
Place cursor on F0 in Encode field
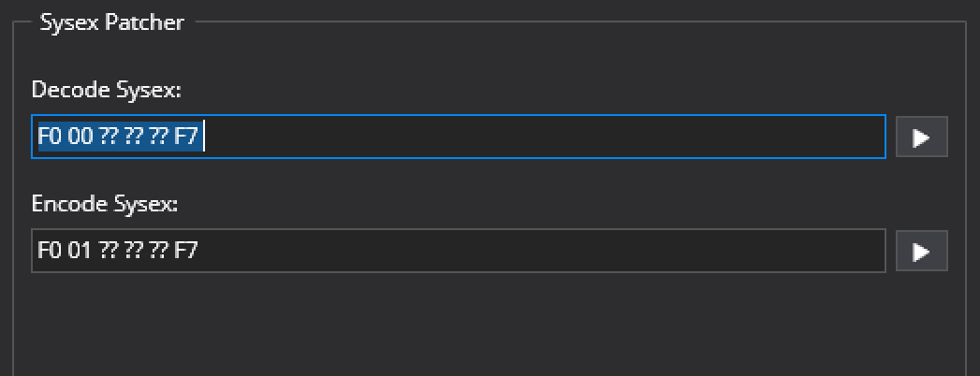[x=50, y=251]
